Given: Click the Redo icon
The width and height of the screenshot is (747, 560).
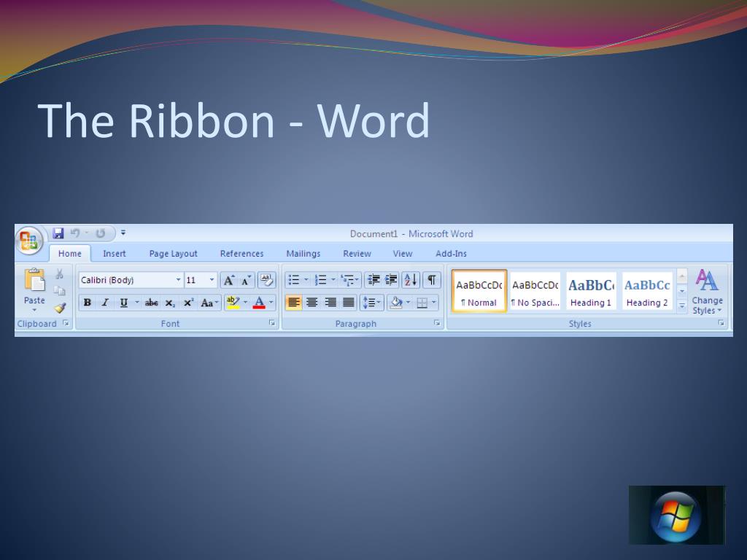Looking at the screenshot, I should 100,233.
